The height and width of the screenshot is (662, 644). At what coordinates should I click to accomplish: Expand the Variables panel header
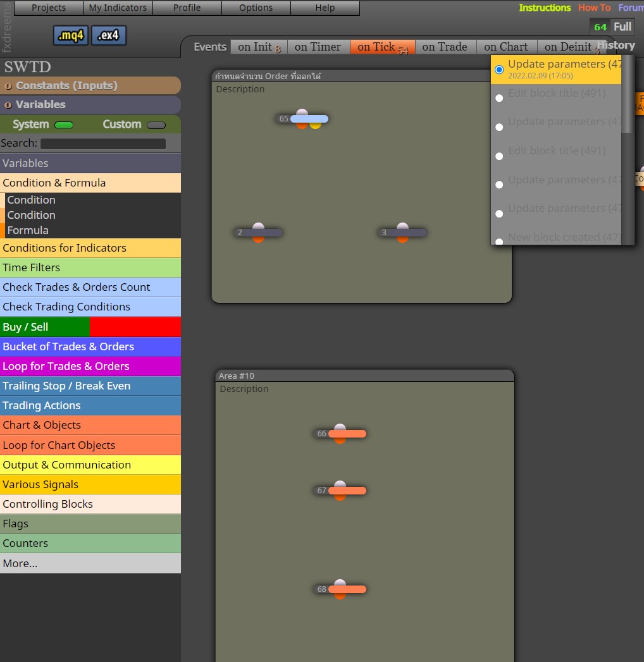pyautogui.click(x=90, y=105)
